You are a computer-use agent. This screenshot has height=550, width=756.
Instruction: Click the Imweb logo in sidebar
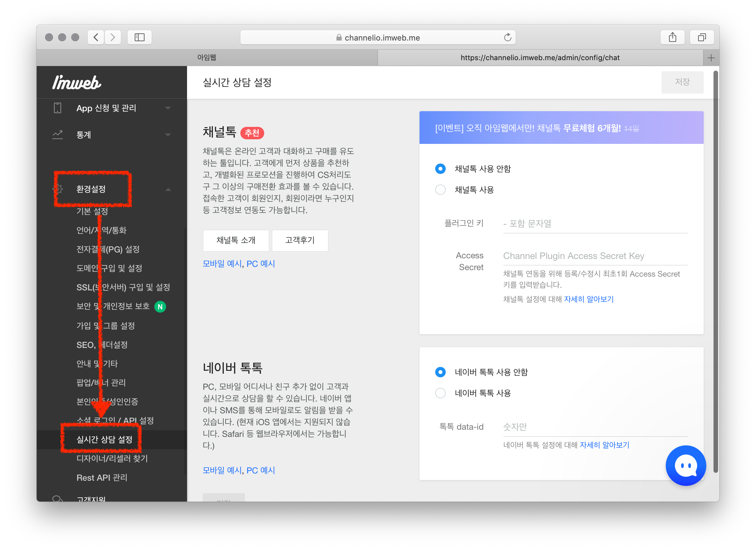(x=77, y=82)
